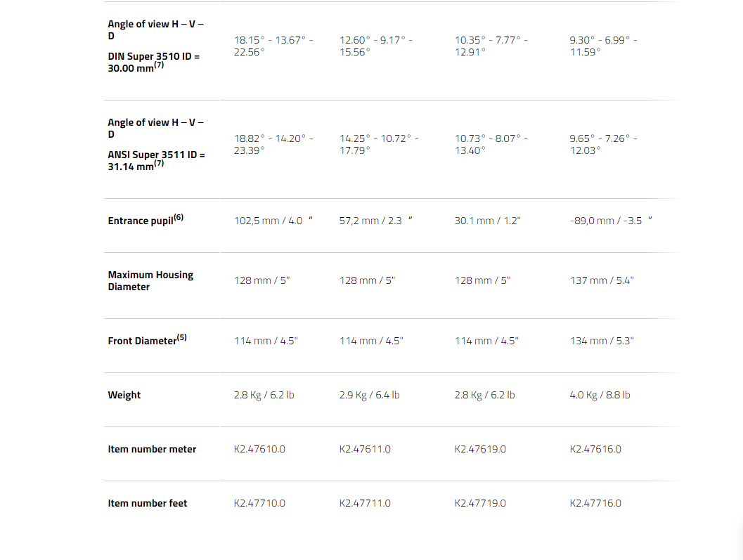The width and height of the screenshot is (743, 560).
Task: Select item number K2.47719.0
Action: coord(480,502)
